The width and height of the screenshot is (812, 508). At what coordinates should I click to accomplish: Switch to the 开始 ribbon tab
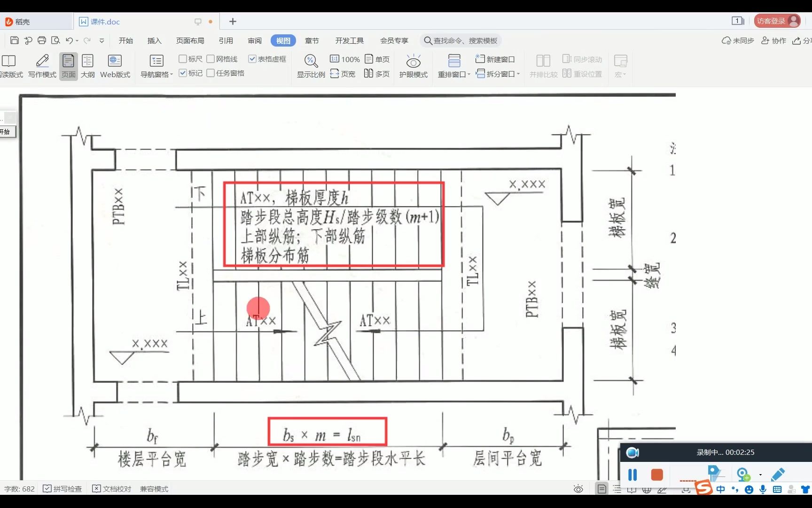125,40
